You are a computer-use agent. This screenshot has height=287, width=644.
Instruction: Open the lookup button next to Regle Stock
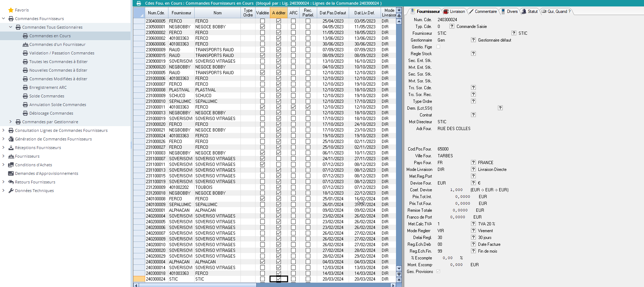pos(473,53)
